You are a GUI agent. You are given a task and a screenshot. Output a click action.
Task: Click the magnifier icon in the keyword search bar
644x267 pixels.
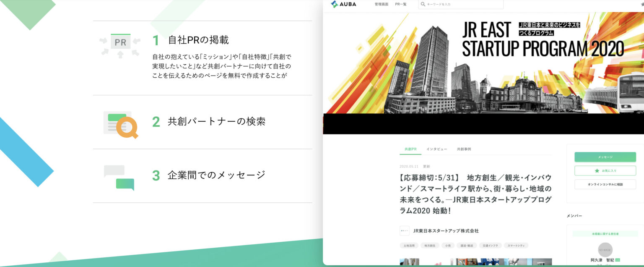(x=423, y=4)
